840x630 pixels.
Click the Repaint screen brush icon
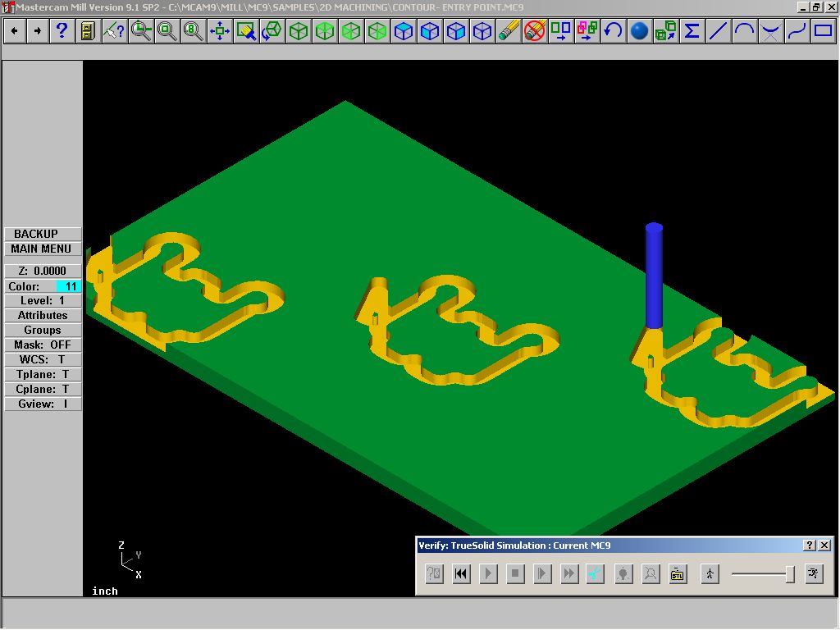click(246, 31)
